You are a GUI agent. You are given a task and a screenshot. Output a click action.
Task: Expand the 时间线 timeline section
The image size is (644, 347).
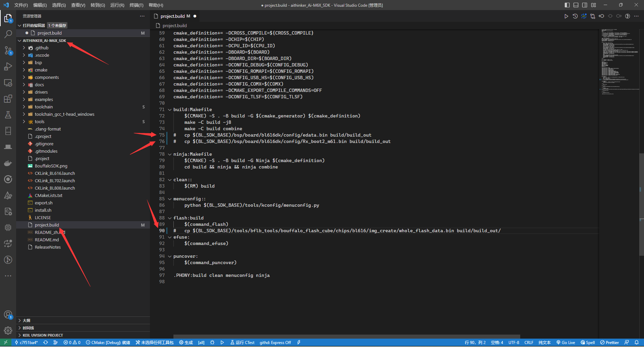[83, 328]
